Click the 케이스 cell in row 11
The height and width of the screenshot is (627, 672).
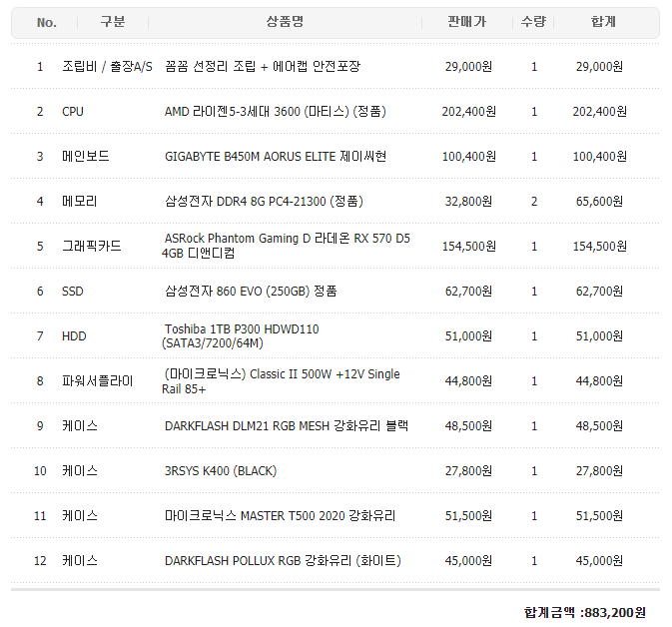(80, 516)
